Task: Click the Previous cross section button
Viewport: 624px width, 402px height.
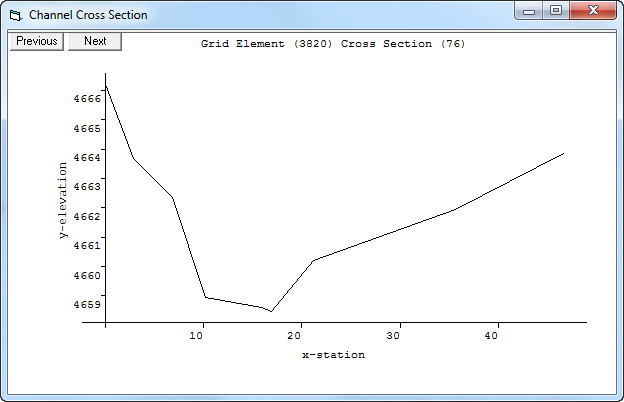Action: pyautogui.click(x=36, y=41)
